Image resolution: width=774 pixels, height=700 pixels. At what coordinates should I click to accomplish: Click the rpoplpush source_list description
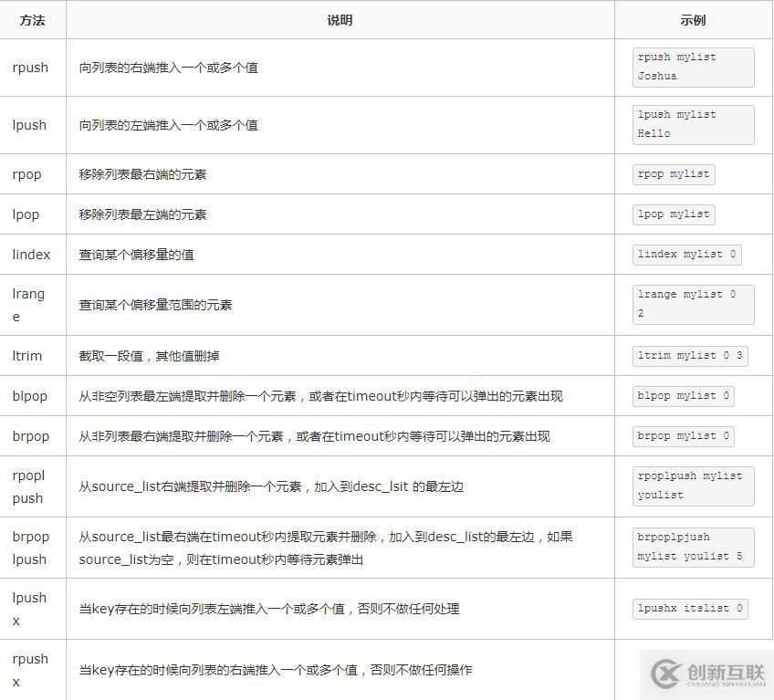(x=271, y=486)
